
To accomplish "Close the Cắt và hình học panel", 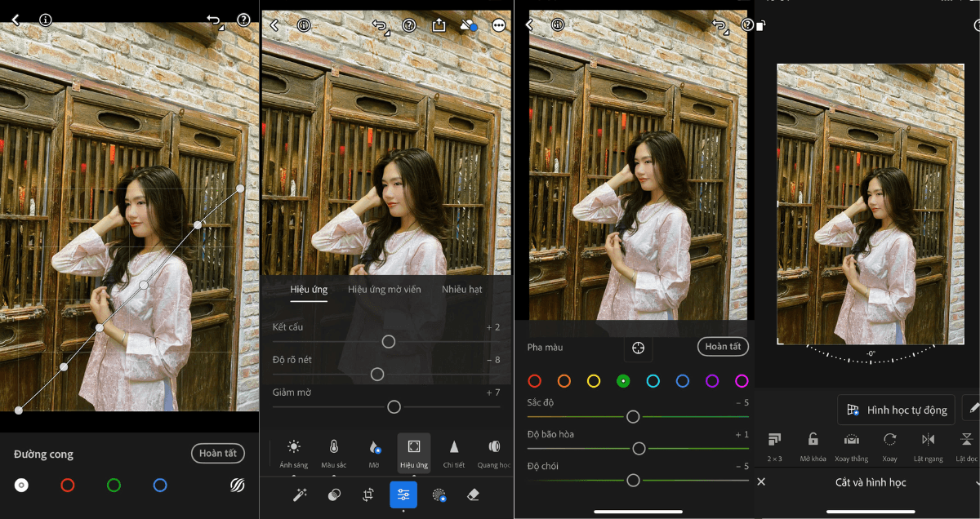I will (761, 482).
